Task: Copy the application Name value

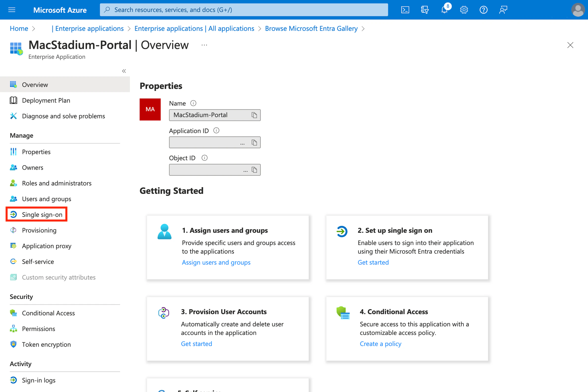Action: click(x=254, y=115)
